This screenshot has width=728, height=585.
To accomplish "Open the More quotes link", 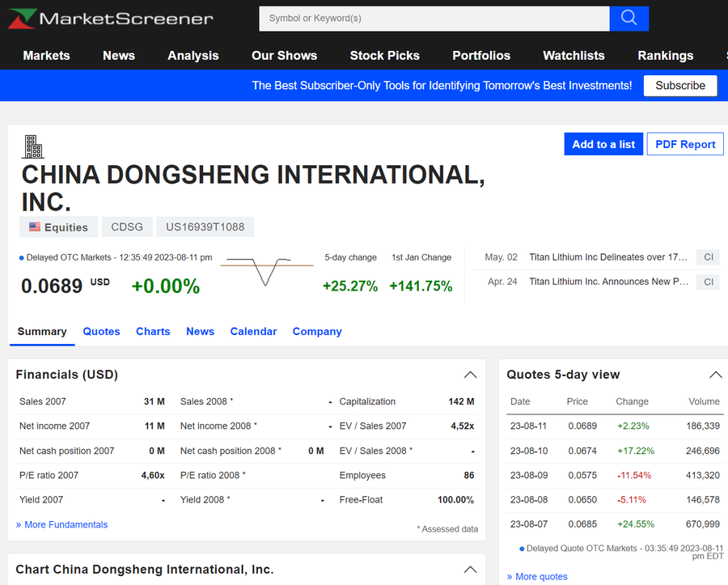I will pos(537,577).
